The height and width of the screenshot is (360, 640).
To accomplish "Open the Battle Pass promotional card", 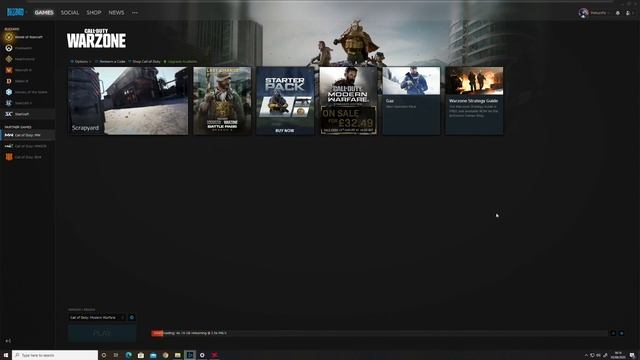I will [222, 101].
